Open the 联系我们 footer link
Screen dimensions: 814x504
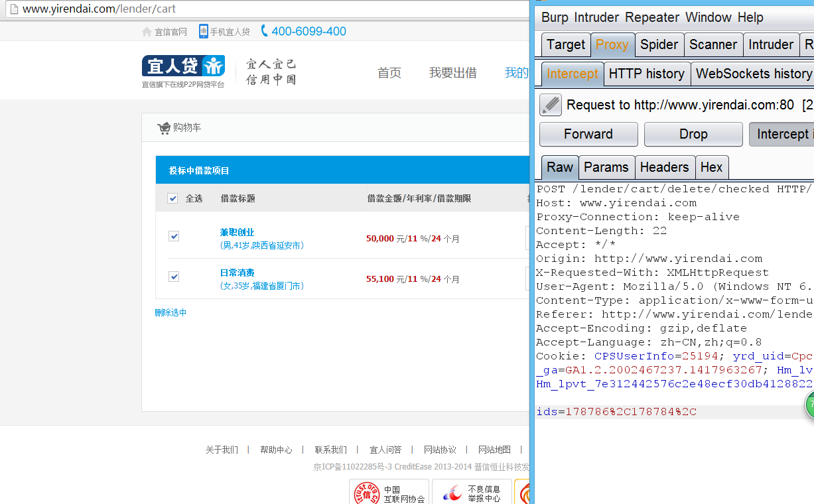tap(330, 450)
